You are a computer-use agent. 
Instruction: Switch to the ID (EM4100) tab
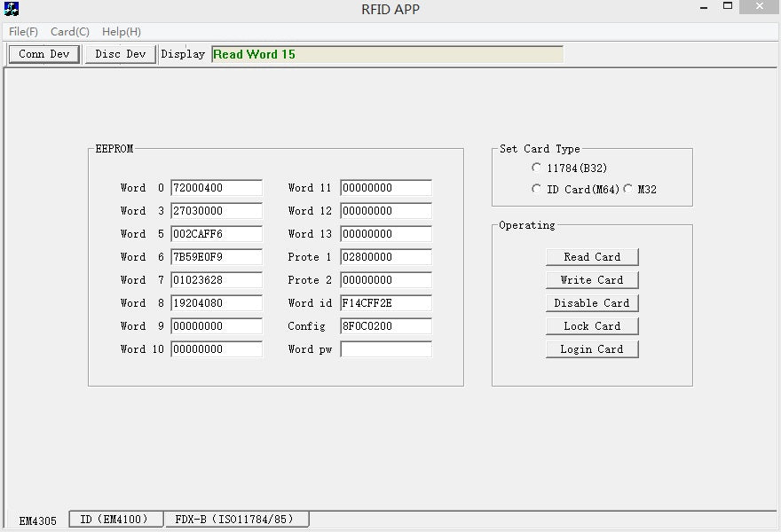114,520
